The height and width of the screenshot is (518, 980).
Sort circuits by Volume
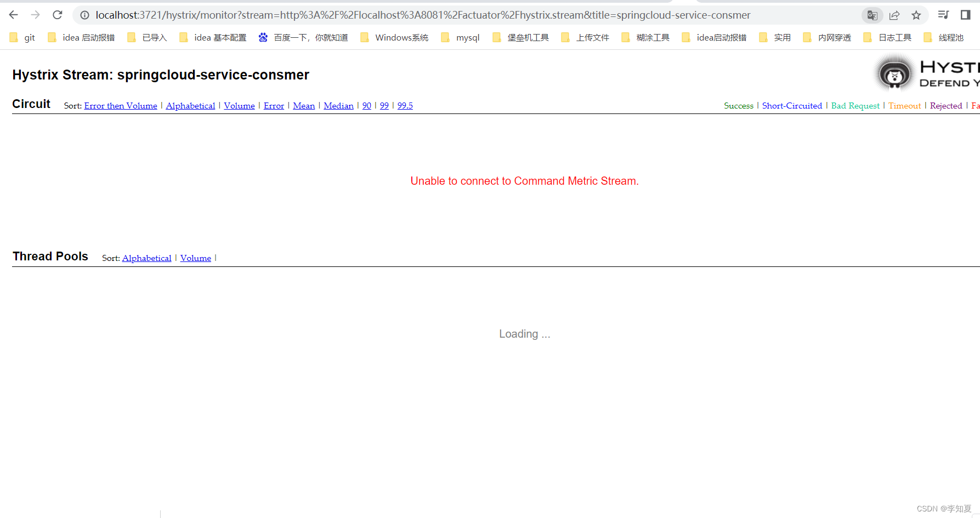tap(239, 106)
